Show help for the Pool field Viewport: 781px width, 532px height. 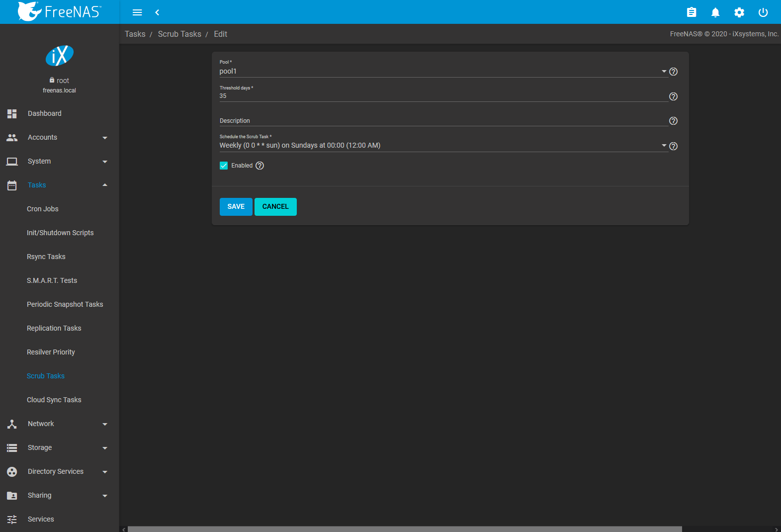point(673,72)
